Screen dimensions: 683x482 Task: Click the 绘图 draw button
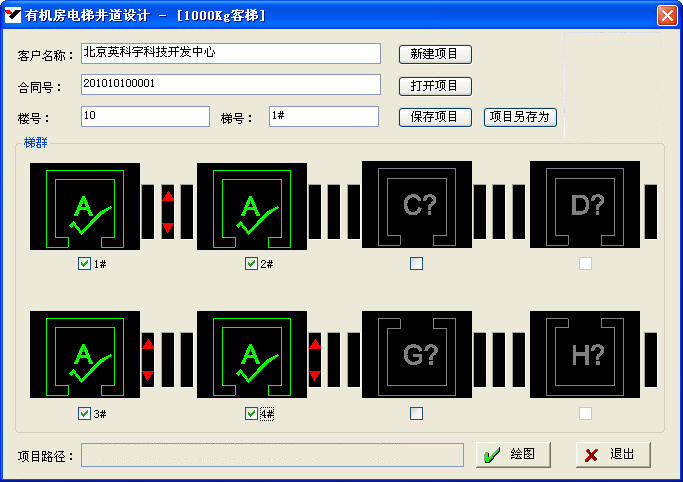513,454
